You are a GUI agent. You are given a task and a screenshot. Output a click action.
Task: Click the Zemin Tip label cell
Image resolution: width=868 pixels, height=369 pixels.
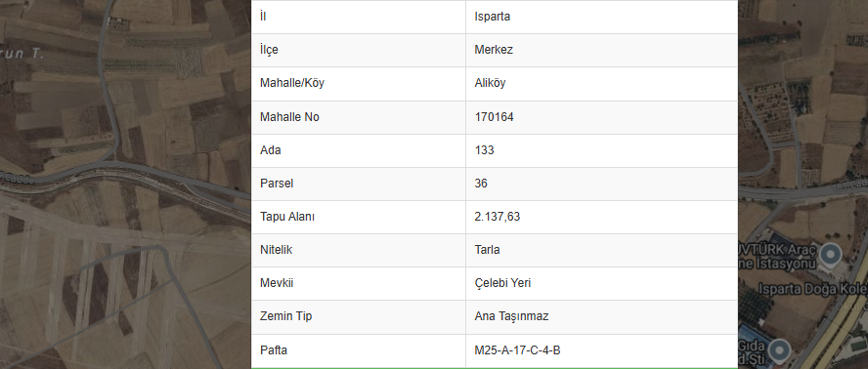[x=359, y=316]
